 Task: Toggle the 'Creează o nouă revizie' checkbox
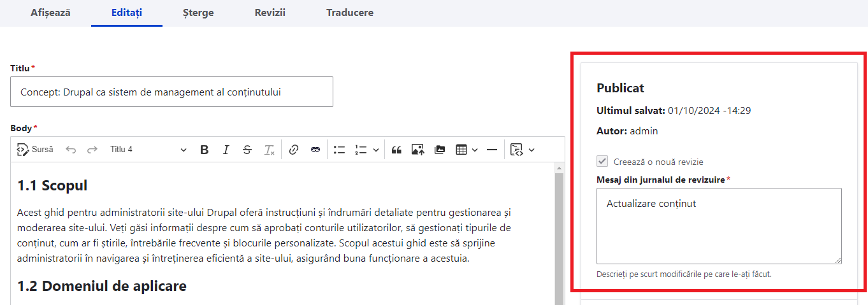602,162
